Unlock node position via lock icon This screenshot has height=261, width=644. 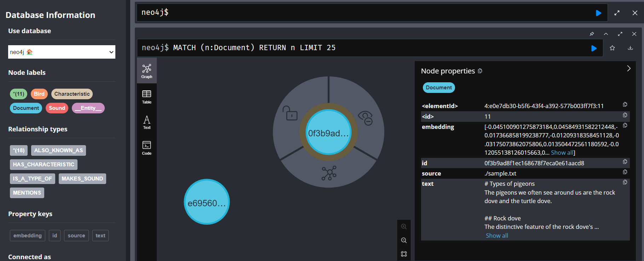[x=290, y=113]
